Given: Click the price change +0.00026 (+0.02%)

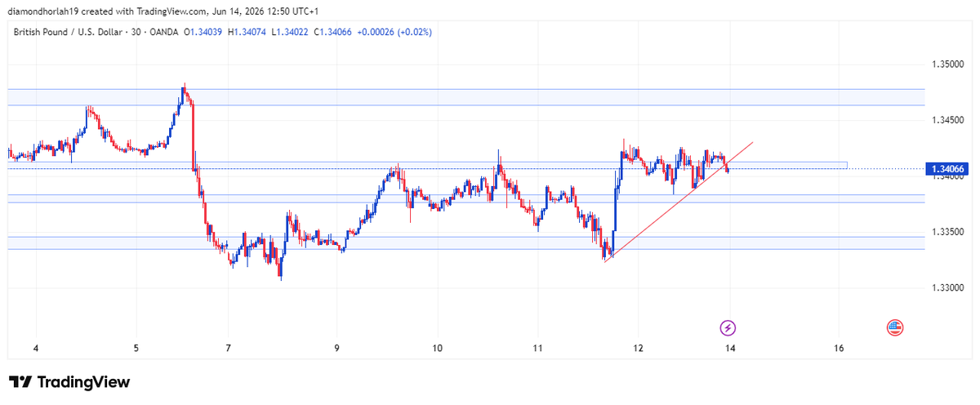Looking at the screenshot, I should pyautogui.click(x=393, y=32).
